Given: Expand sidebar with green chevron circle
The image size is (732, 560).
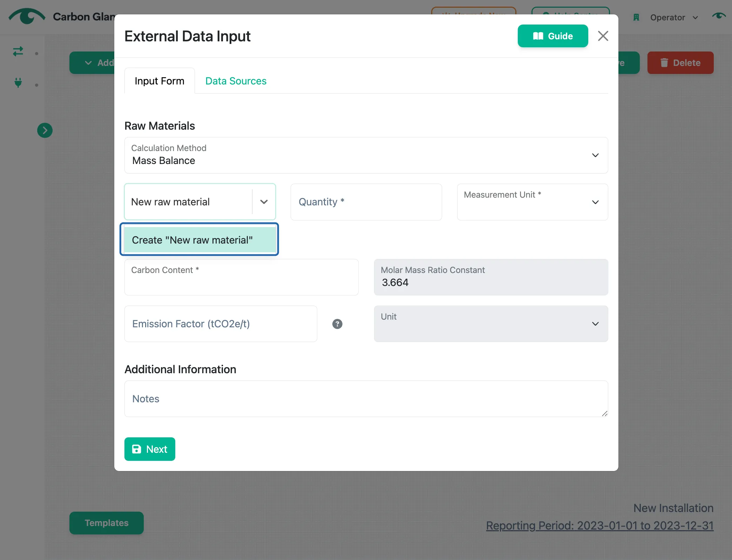Looking at the screenshot, I should (45, 130).
